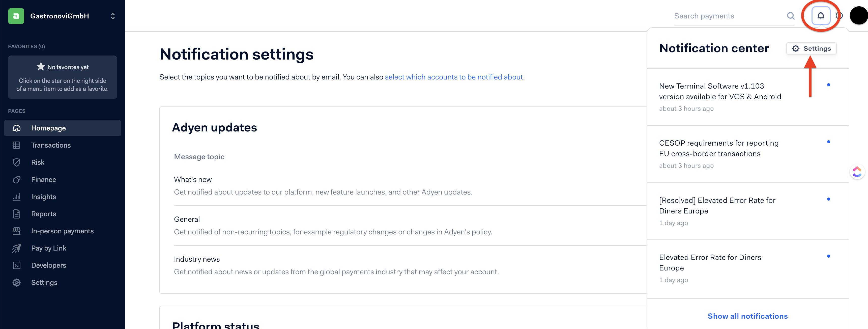Click the Pay by Link paper plane icon

tap(16, 249)
